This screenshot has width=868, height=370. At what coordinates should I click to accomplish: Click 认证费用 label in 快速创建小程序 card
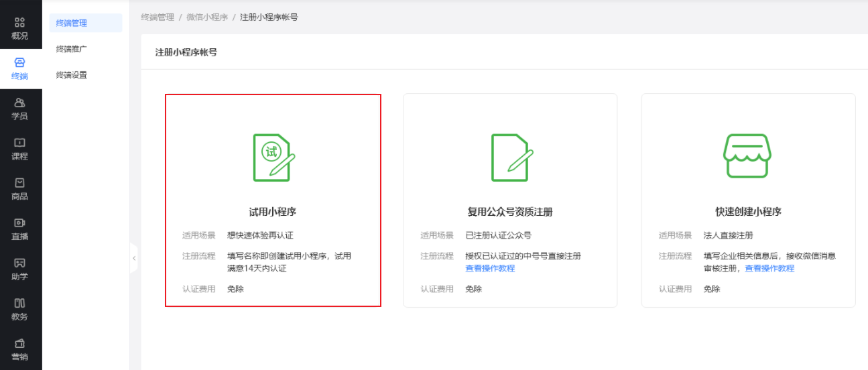coord(675,289)
